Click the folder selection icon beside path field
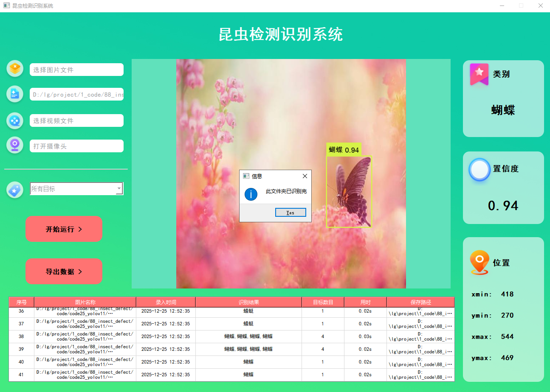Viewport: 550px width, 392px height. click(15, 94)
